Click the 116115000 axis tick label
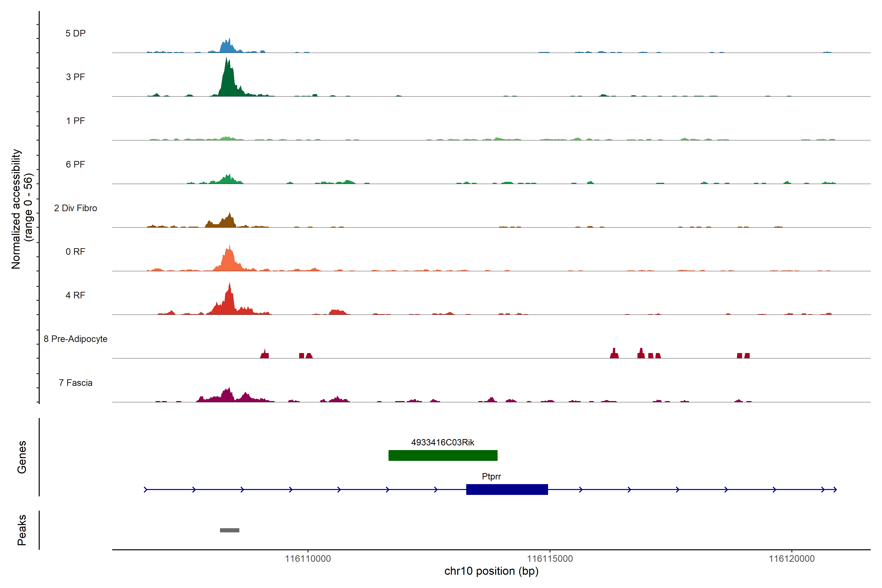 pos(550,559)
